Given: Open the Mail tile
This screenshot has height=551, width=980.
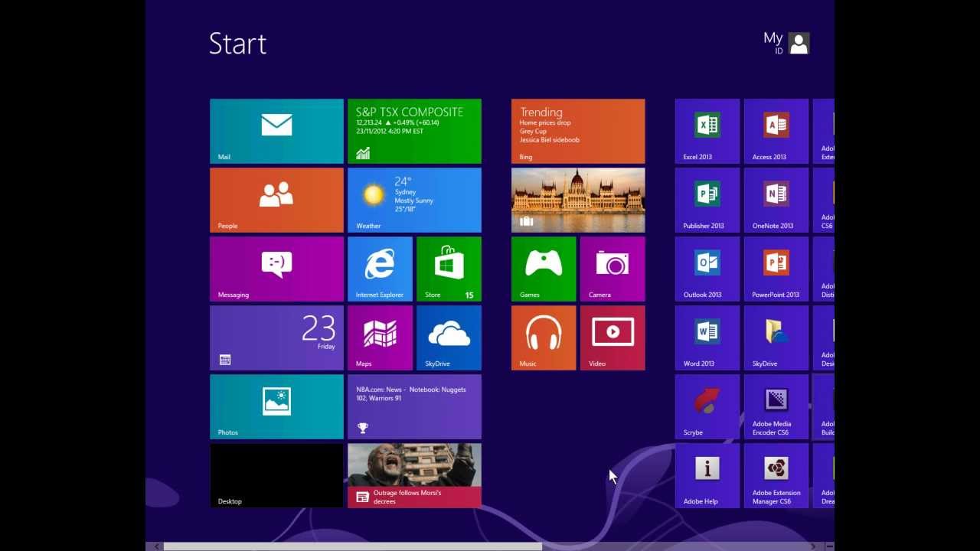Looking at the screenshot, I should point(276,131).
